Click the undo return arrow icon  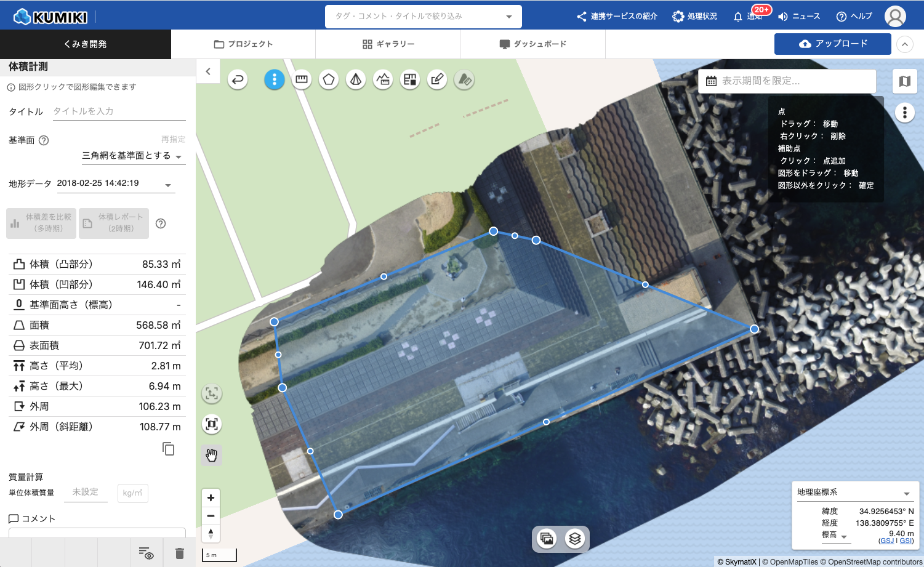(x=238, y=79)
